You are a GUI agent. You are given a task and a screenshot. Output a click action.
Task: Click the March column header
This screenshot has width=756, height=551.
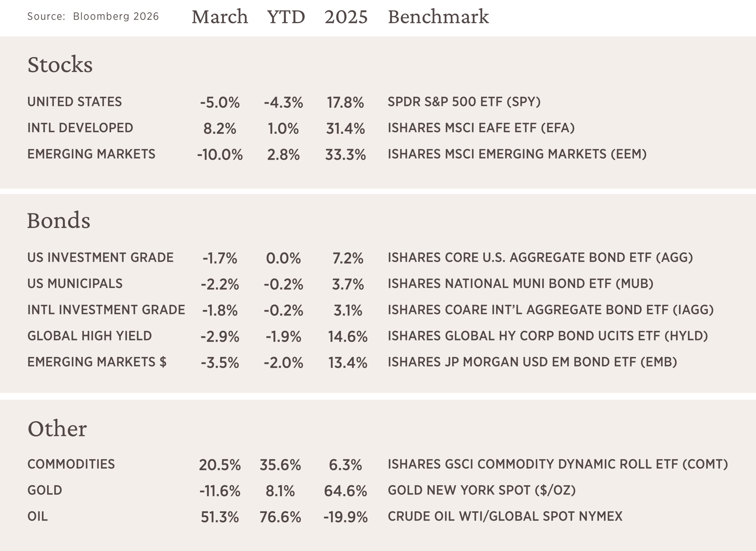220,17
